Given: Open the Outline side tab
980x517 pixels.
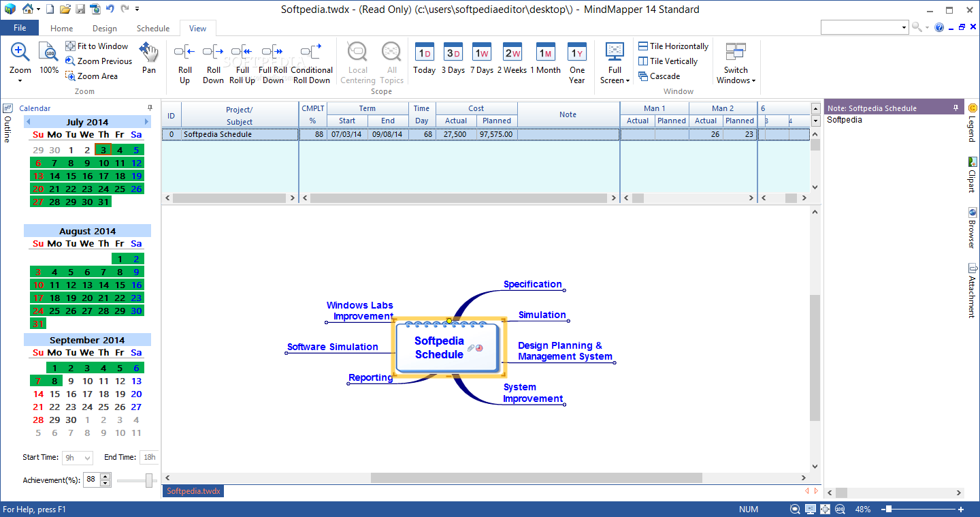Looking at the screenshot, I should (7, 123).
